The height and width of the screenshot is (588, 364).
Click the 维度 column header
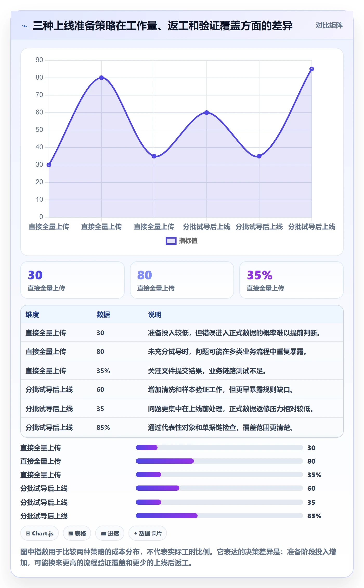[32, 315]
